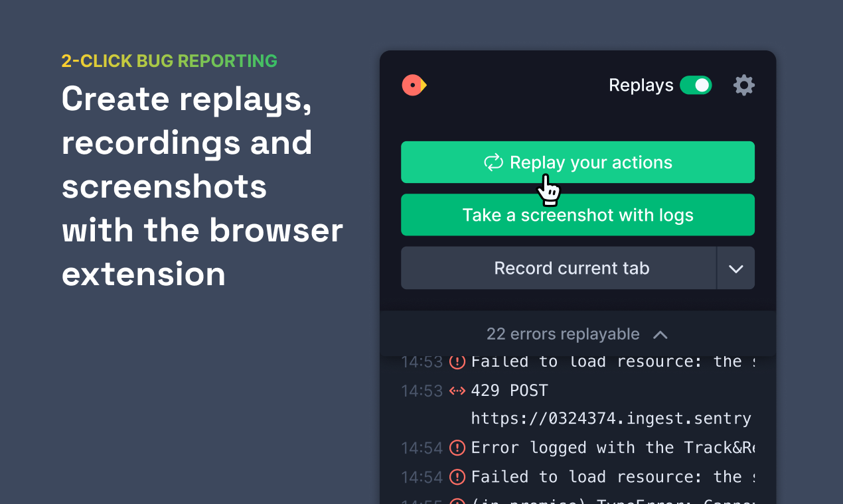Click the red bird logo icon

[414, 85]
